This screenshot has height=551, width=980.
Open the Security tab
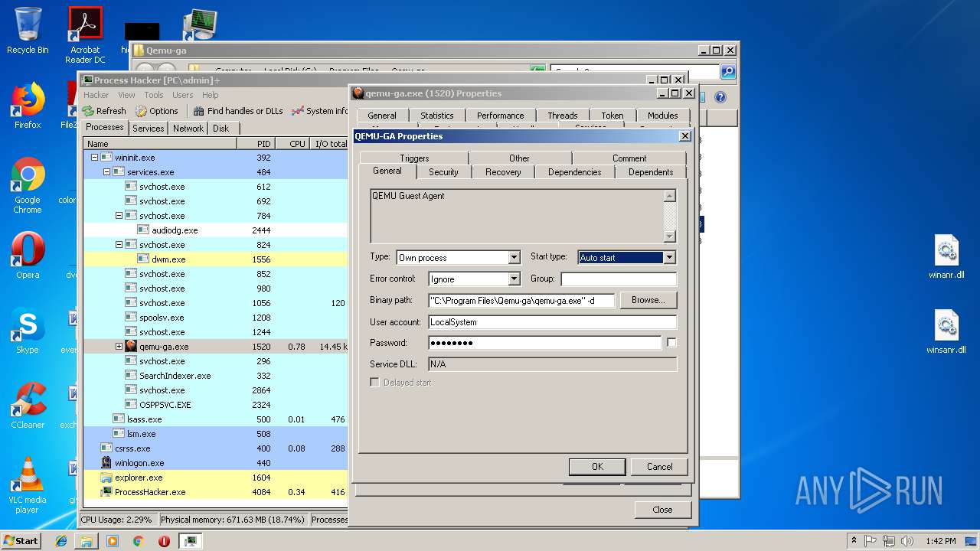[443, 171]
